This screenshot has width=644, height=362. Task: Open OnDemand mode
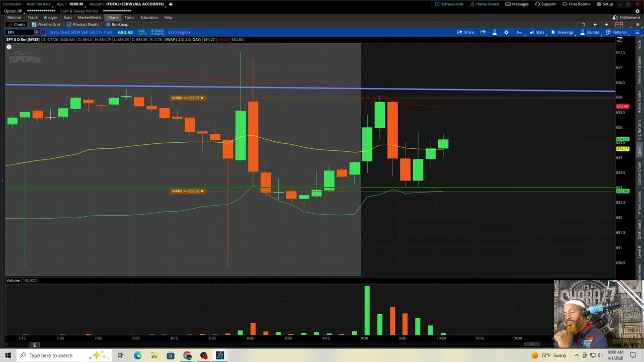pyautogui.click(x=626, y=18)
